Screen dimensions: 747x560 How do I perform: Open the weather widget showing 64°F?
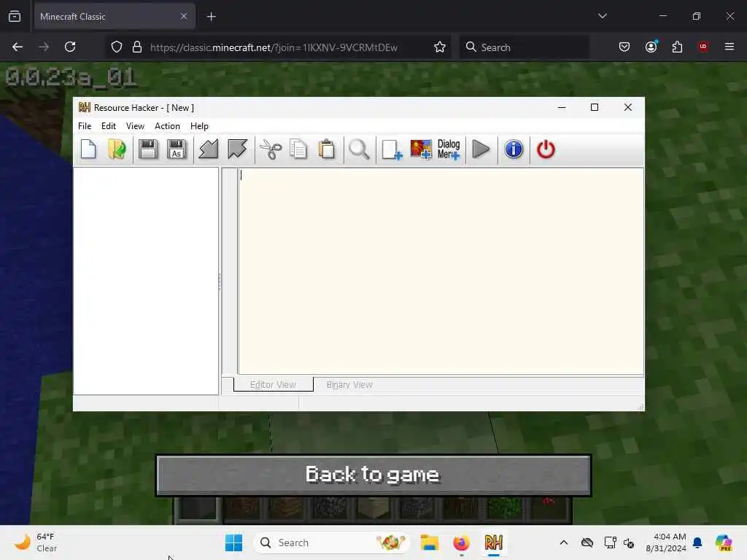[x=36, y=542]
